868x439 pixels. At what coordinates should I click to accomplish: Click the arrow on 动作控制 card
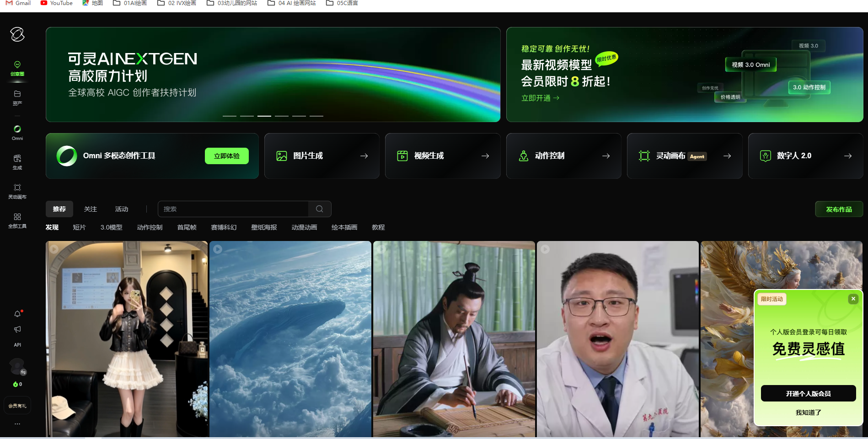point(606,156)
